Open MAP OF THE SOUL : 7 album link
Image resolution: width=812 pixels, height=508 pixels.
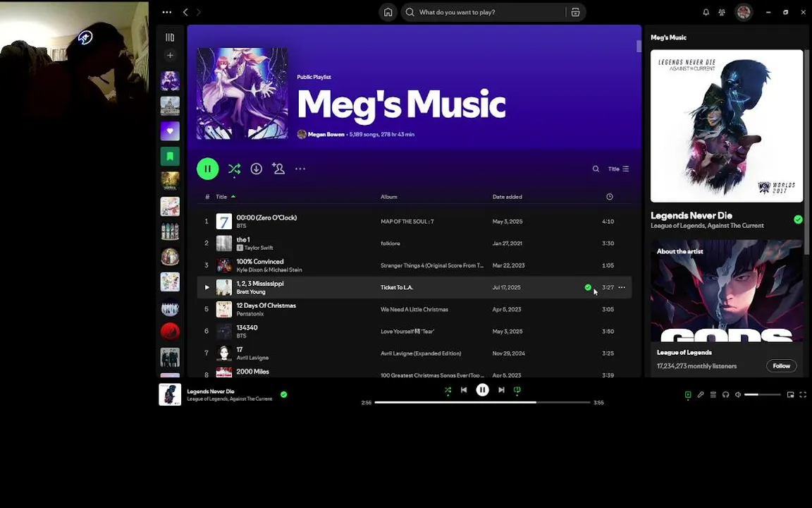pos(407,222)
